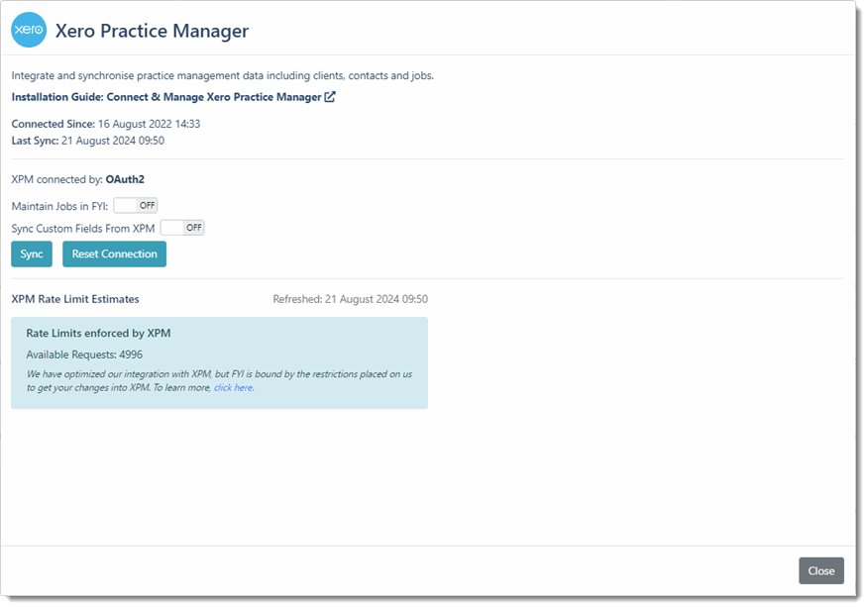The height and width of the screenshot is (608, 868).
Task: Select the XPM Rate Limit Estimates heading
Action: (73, 299)
